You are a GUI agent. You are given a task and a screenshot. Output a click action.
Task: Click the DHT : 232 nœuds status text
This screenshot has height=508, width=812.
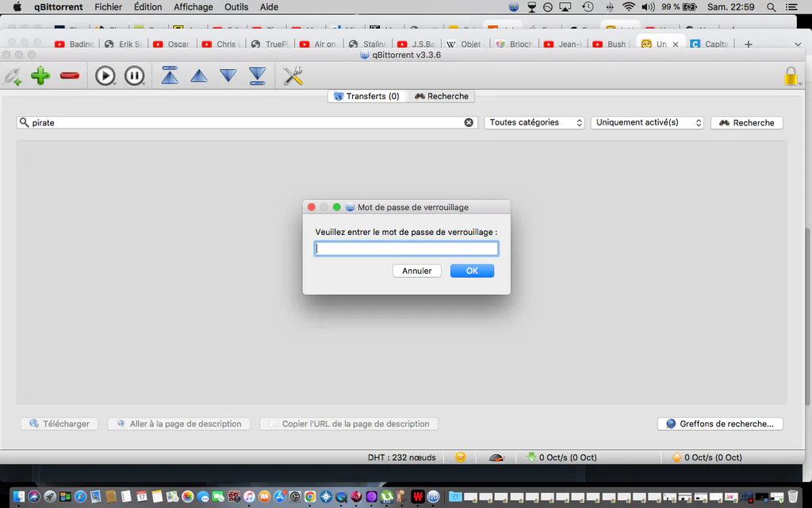[402, 457]
